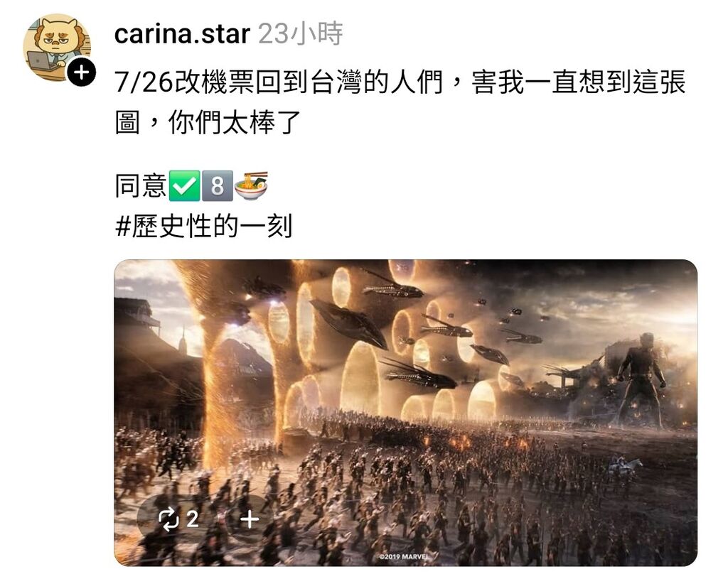Open the carina.star username profile link
This screenshot has height=574, width=728.
182,34
